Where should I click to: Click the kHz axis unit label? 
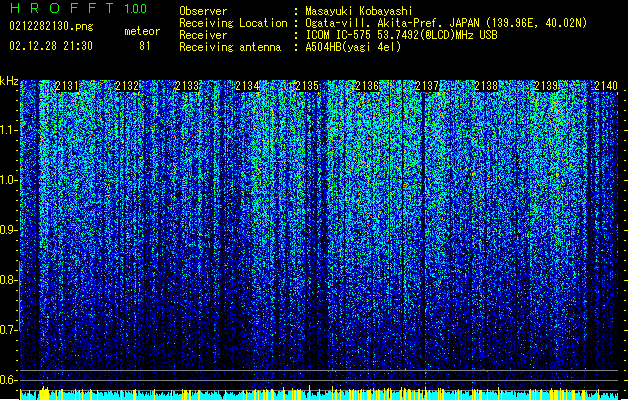pos(9,81)
